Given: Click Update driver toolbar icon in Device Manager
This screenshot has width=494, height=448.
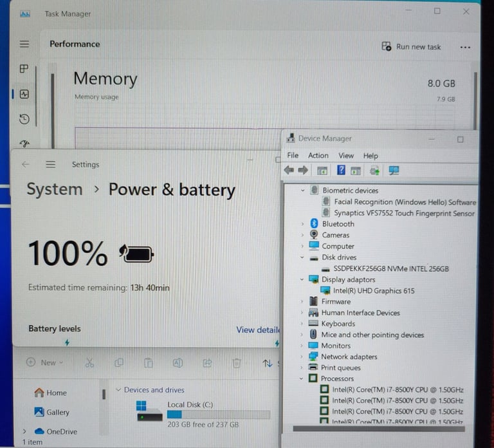Looking at the screenshot, I should 374,171.
